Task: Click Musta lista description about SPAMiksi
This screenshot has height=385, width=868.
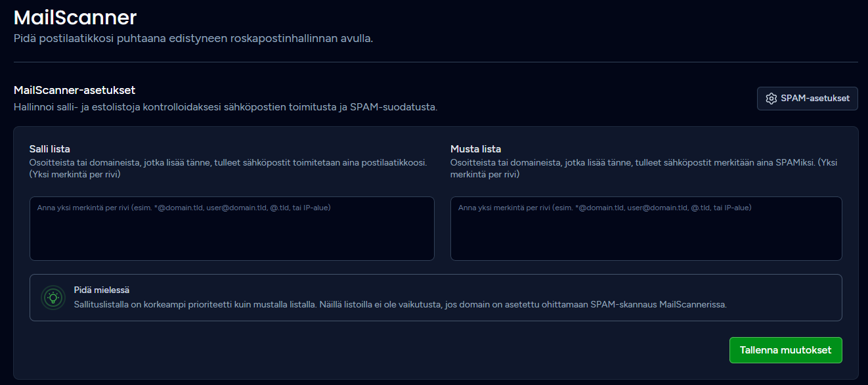Action: tap(644, 169)
